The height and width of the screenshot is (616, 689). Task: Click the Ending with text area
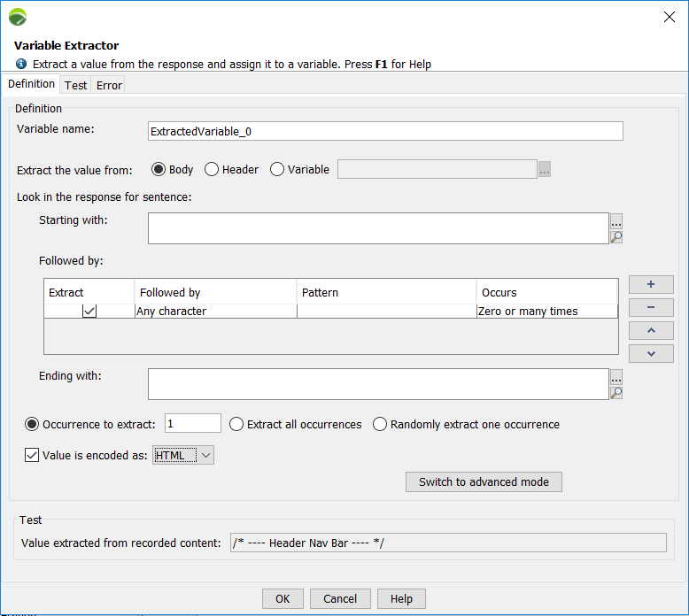(378, 384)
